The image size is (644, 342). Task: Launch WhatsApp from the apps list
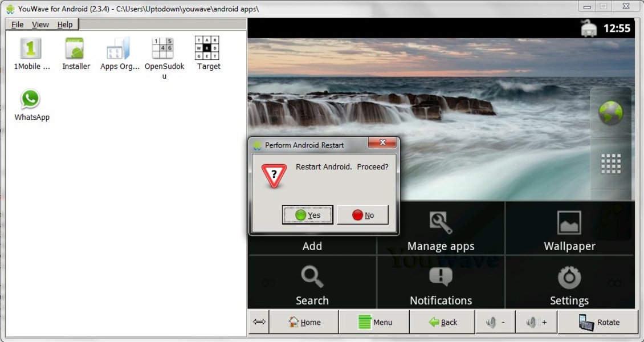pyautogui.click(x=31, y=100)
